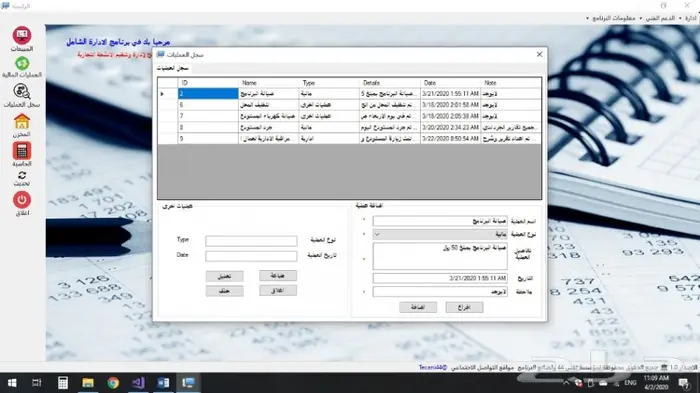Click the افراغ clear button
The image size is (700, 393).
tap(464, 307)
